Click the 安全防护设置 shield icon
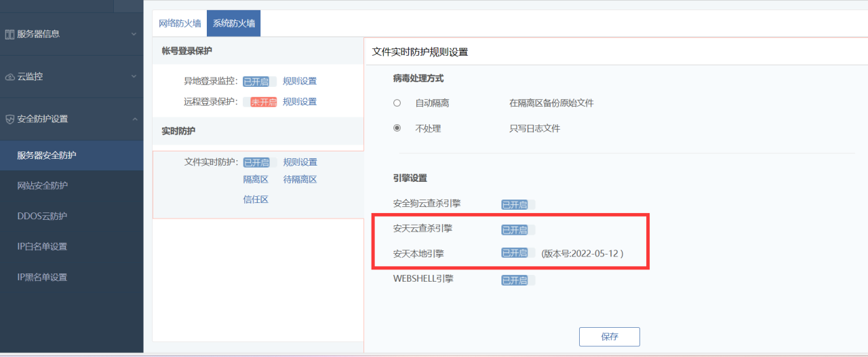 pos(9,119)
